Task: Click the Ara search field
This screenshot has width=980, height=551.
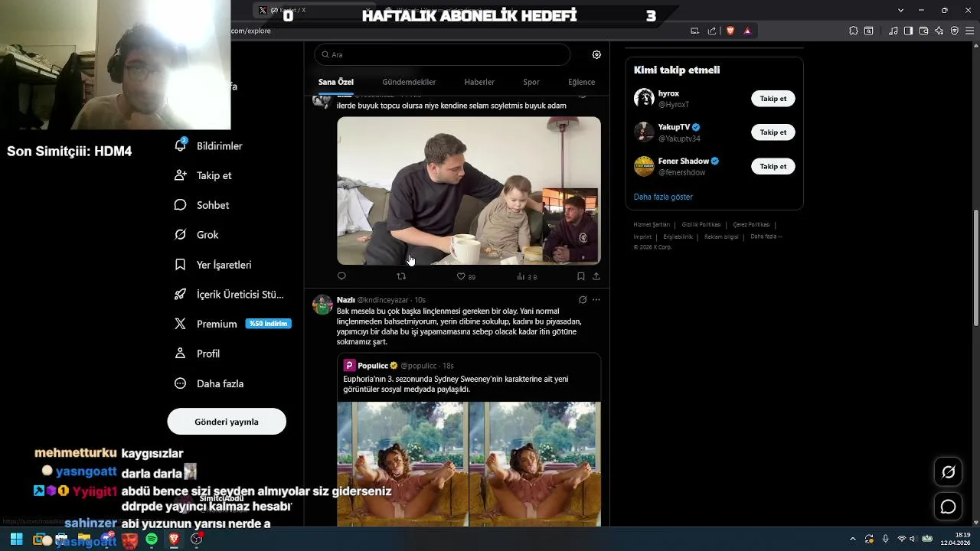Action: 443,54
